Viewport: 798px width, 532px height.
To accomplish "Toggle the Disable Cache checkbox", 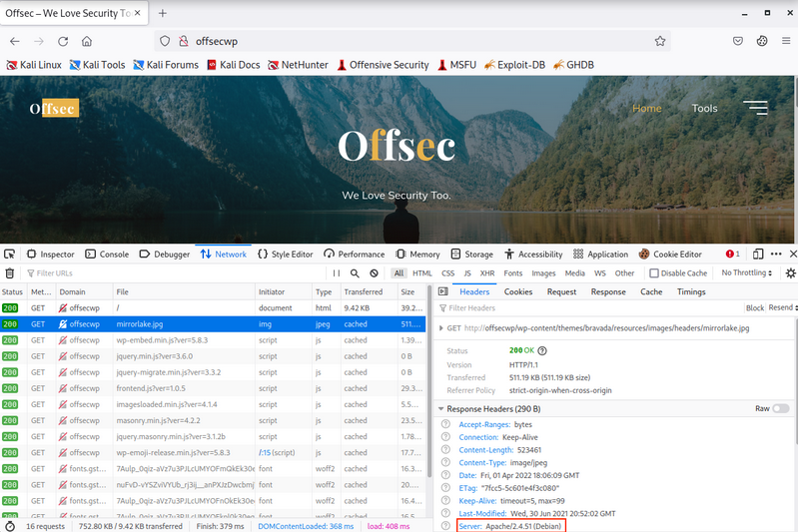I will (x=654, y=272).
